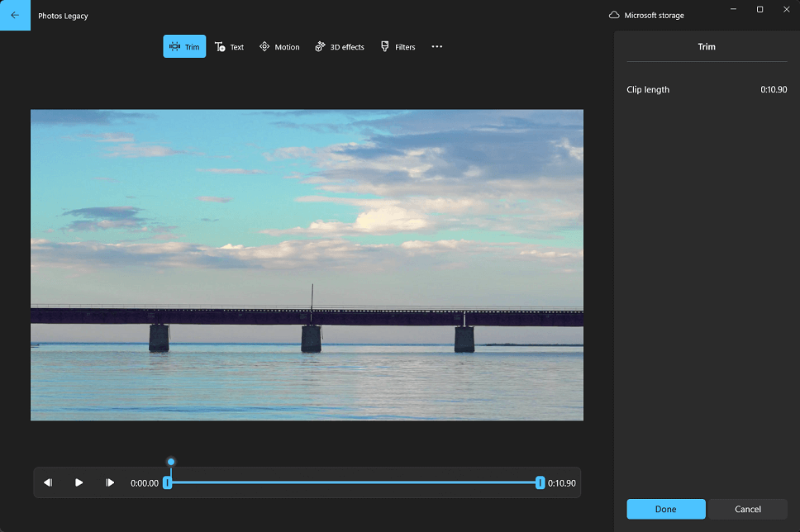Click the Clip length label
The width and height of the screenshot is (800, 532).
[648, 89]
